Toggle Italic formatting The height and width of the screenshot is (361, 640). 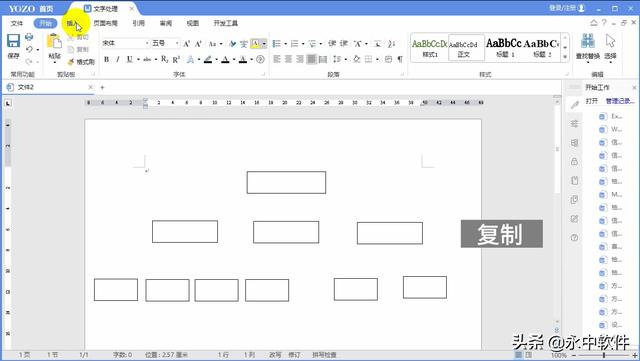click(118, 59)
